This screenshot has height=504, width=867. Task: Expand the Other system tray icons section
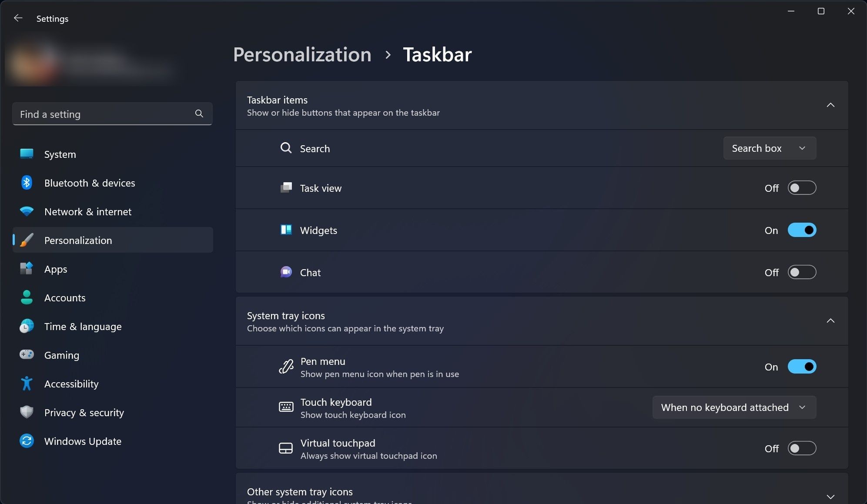point(830,497)
